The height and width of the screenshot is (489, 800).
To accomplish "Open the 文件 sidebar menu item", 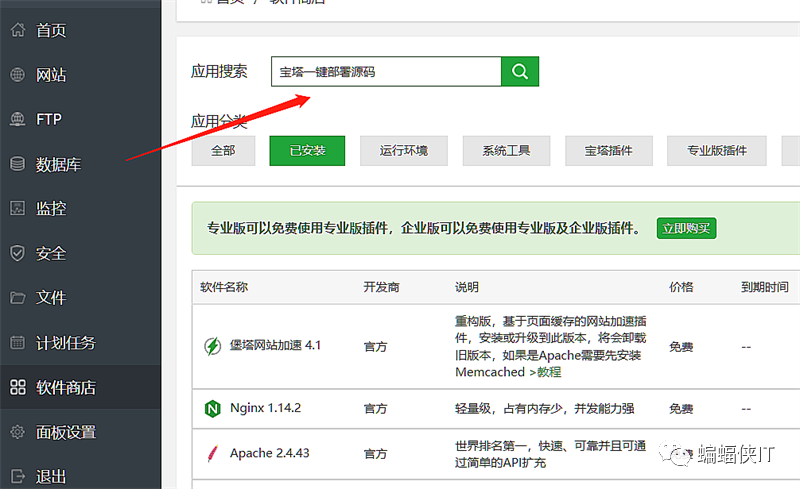I will pos(51,298).
